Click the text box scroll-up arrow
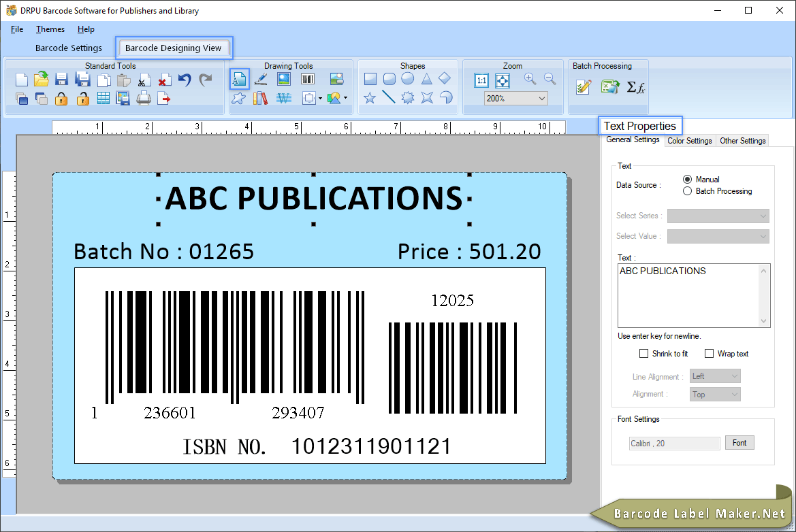This screenshot has width=796, height=532. pos(763,271)
